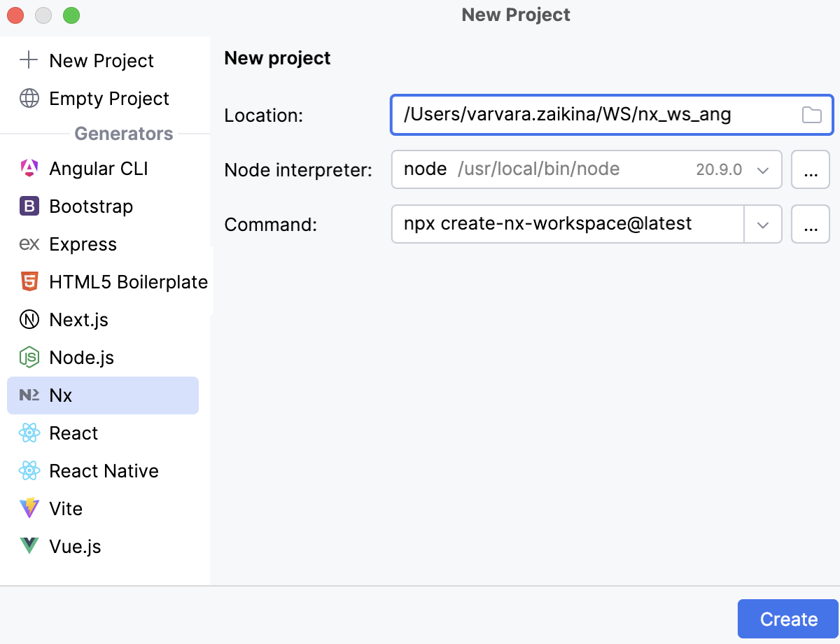Open the folder browser for Location
This screenshot has width=840, height=644.
pos(811,115)
